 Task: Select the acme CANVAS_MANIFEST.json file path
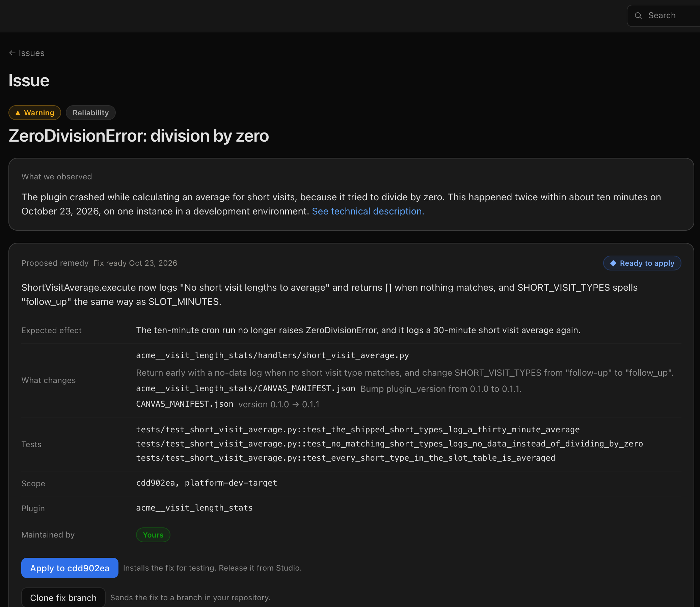[x=246, y=388]
